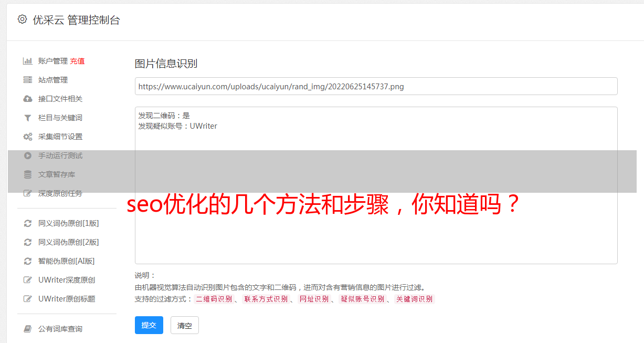The height and width of the screenshot is (343, 644).
Task: Click the image URL input field
Action: (x=376, y=86)
